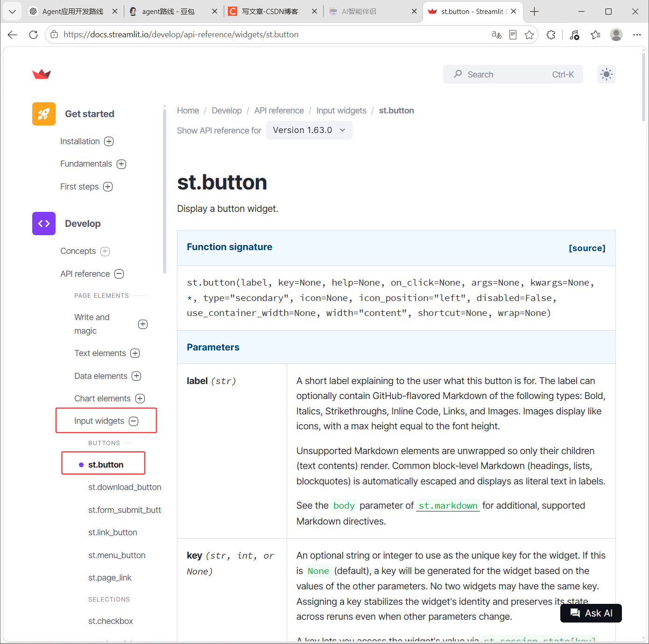649x644 pixels.
Task: Open the [source] link
Action: (587, 248)
